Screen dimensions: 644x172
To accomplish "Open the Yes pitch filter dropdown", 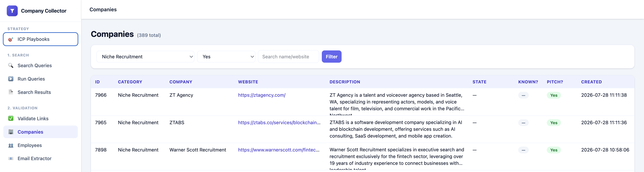I will (226, 57).
